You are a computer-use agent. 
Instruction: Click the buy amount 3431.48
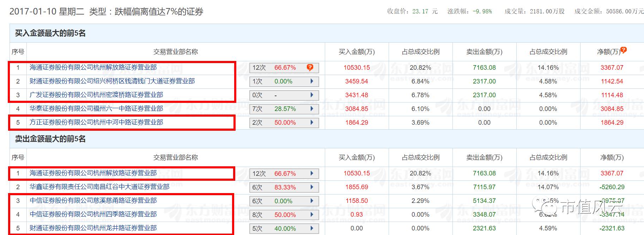pyautogui.click(x=357, y=95)
